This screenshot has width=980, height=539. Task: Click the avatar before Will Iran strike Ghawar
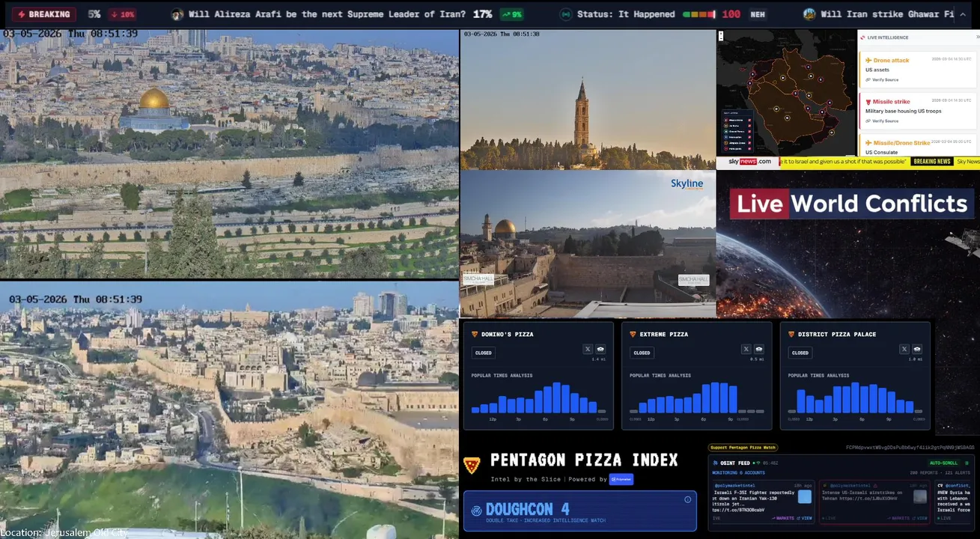pyautogui.click(x=809, y=14)
